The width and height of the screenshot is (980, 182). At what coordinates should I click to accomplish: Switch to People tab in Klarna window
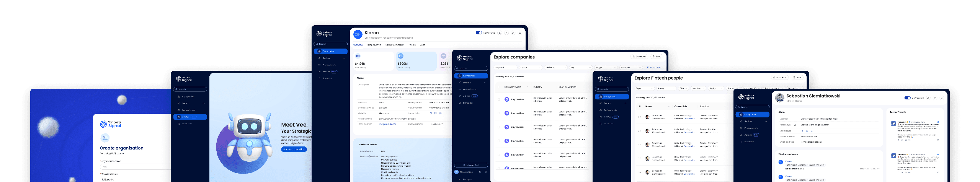(x=412, y=45)
